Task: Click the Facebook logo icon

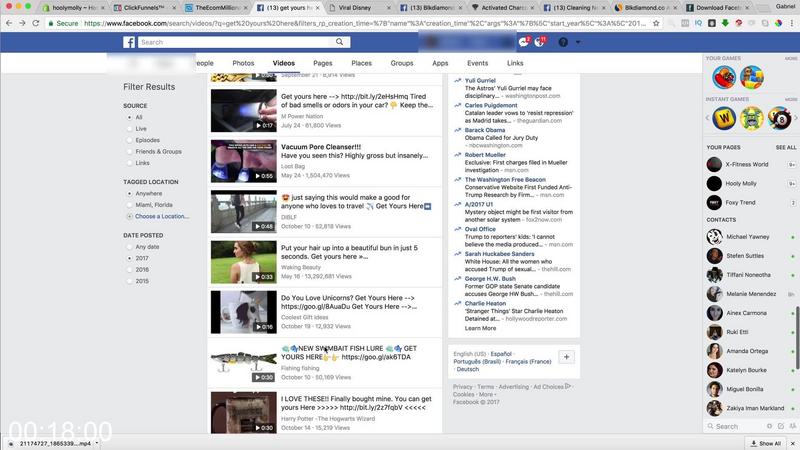Action: (129, 42)
